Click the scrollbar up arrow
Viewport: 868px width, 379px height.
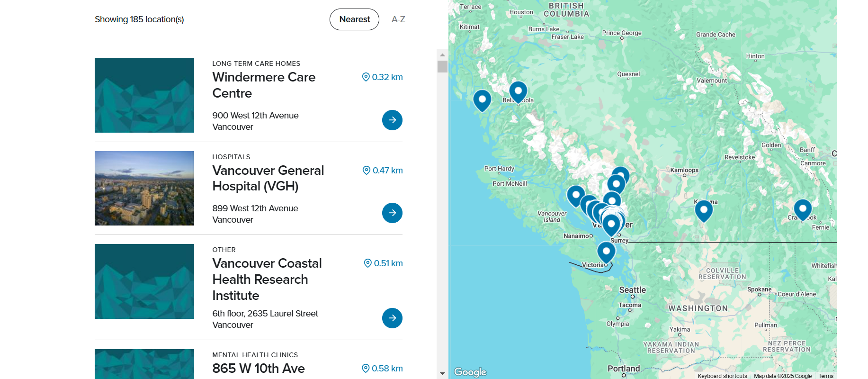443,54
